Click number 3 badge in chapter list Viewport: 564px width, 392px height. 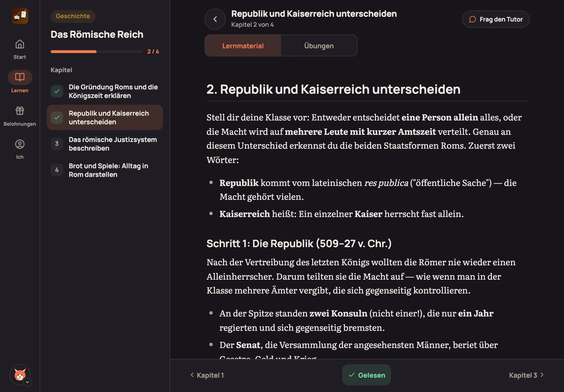(x=57, y=144)
